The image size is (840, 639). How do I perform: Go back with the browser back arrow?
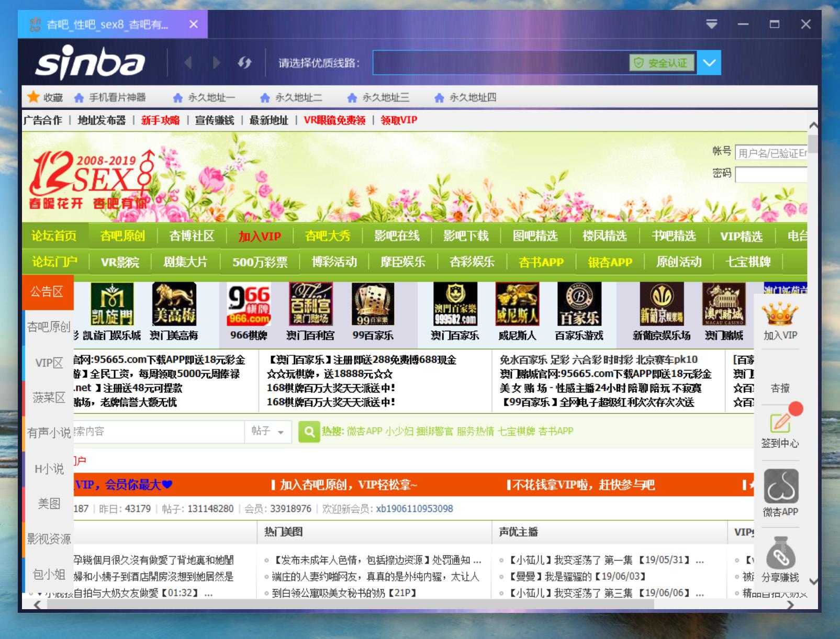pyautogui.click(x=188, y=63)
